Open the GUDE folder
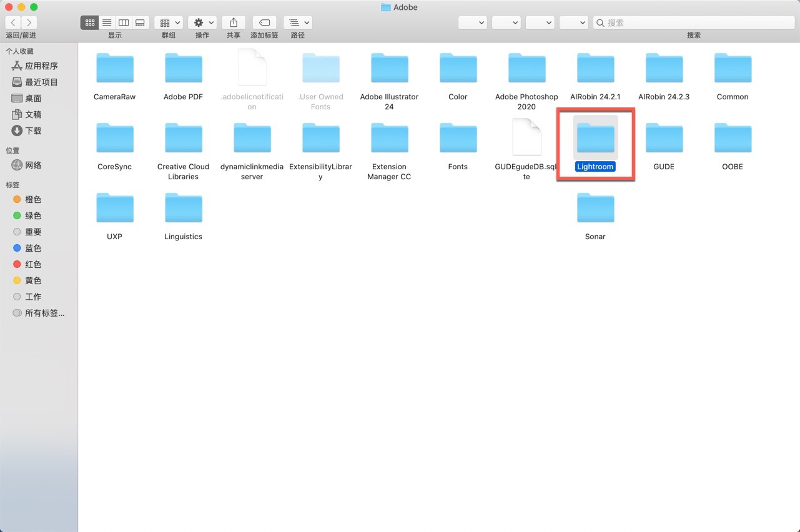This screenshot has width=800, height=532. [664, 139]
